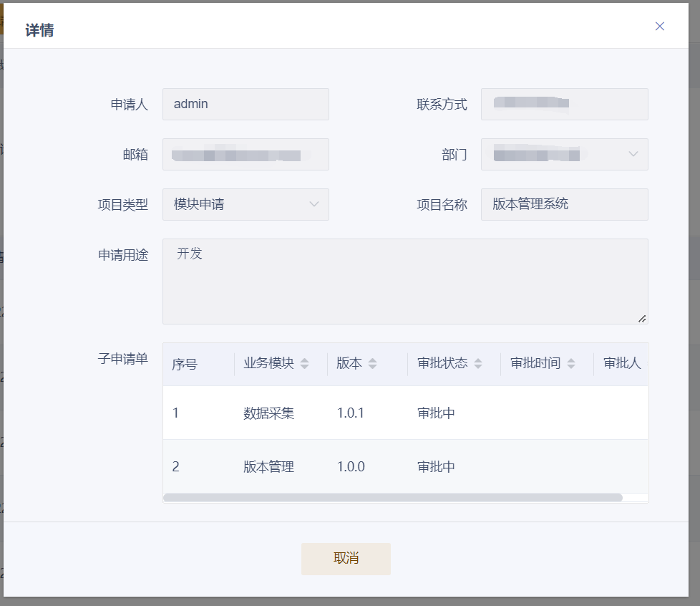Focus the 邮箱 input field
This screenshot has height=606, width=700.
pyautogui.click(x=246, y=154)
